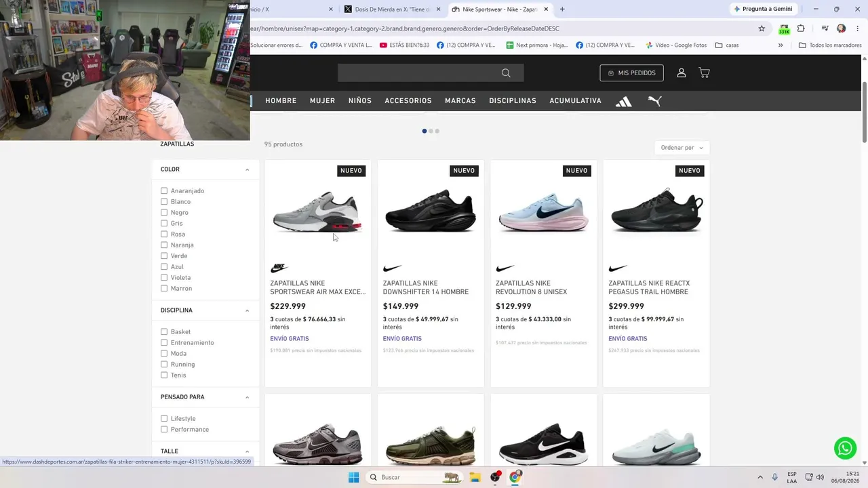Screen dimensions: 868x488
Task: Open a new browser tab
Action: coord(562,9)
